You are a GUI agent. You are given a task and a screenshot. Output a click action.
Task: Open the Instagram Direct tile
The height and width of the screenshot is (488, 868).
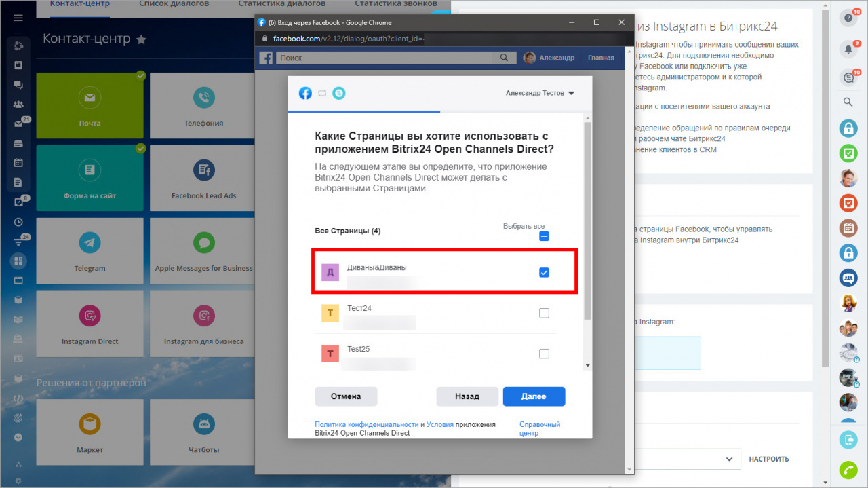pos(90,324)
